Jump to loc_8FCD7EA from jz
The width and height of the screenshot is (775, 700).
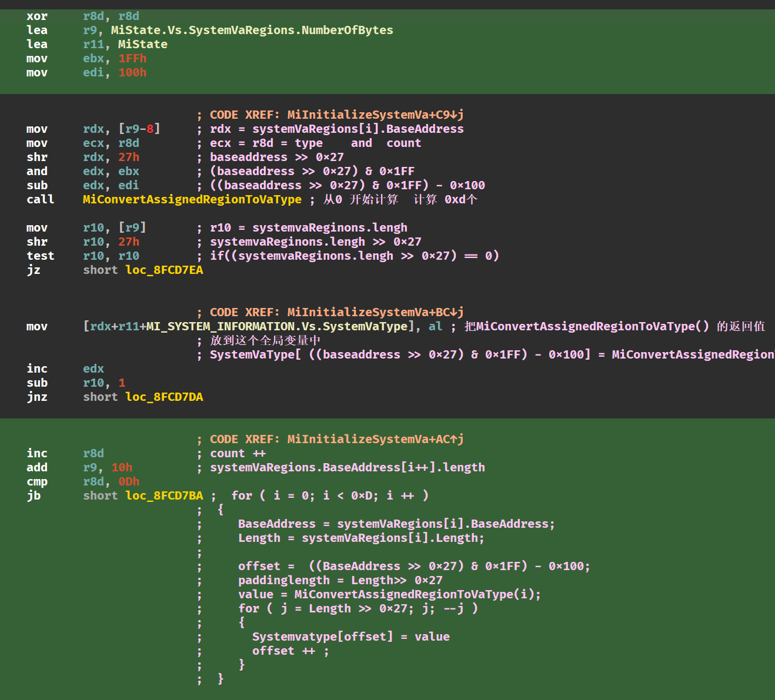(x=164, y=270)
